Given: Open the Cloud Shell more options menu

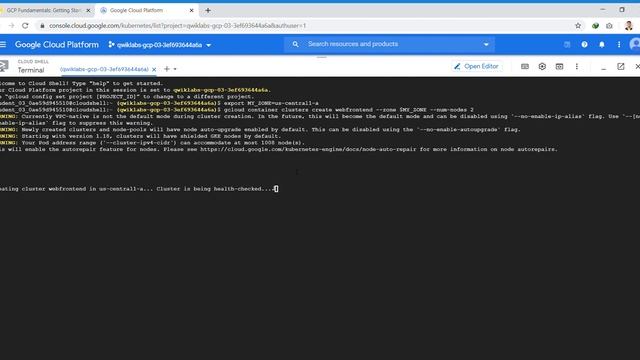Looking at the screenshot, I should click(x=576, y=66).
